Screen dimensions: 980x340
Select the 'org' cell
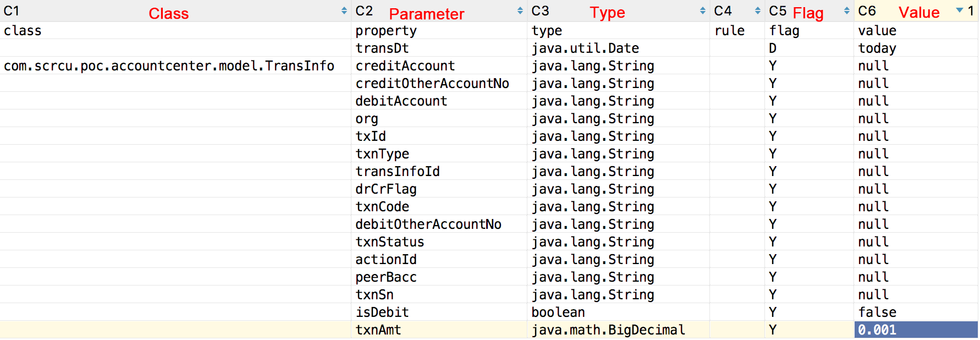[x=439, y=118]
